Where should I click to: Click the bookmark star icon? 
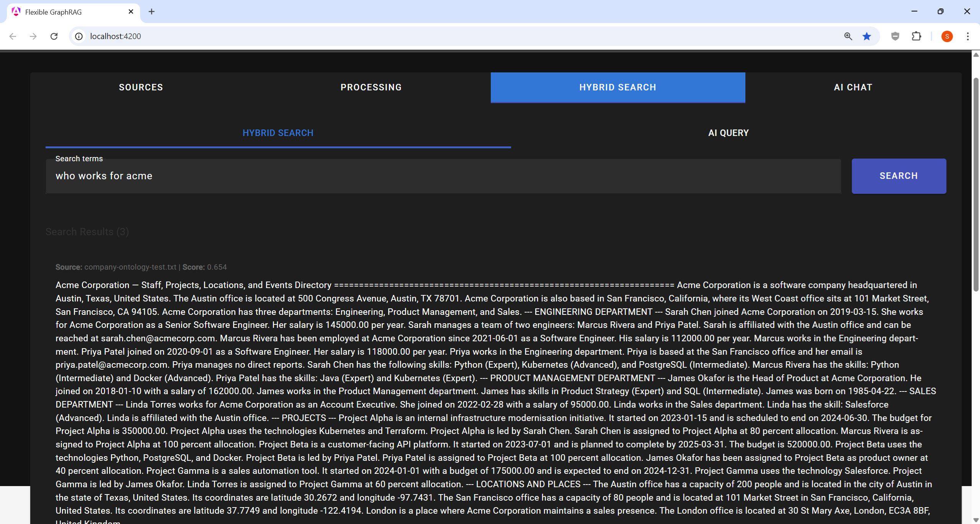[x=867, y=36]
